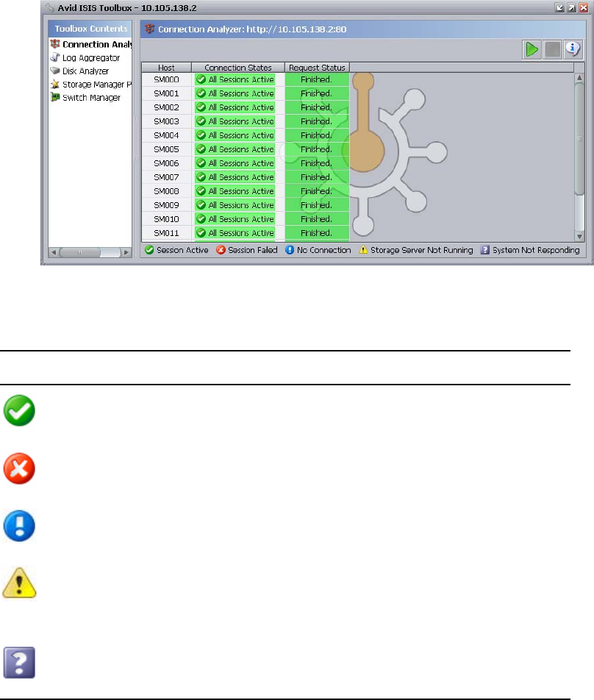This screenshot has height=700, width=594.
Task: Select host SM007 row
Action: point(246,176)
